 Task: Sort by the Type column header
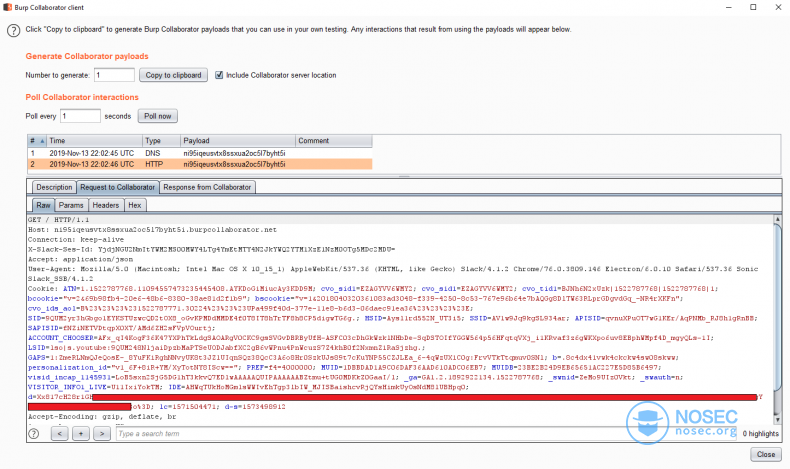pyautogui.click(x=161, y=141)
